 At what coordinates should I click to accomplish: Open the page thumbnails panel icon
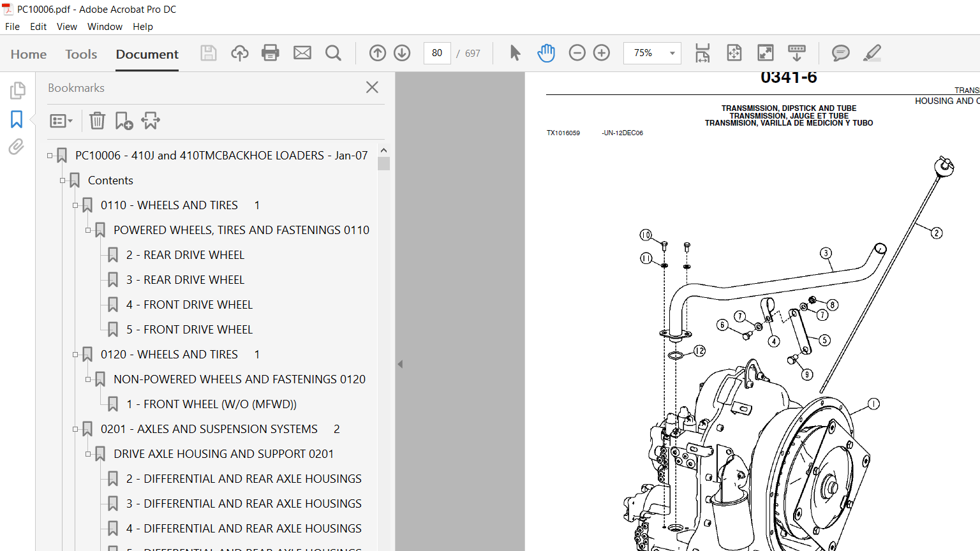pyautogui.click(x=17, y=91)
